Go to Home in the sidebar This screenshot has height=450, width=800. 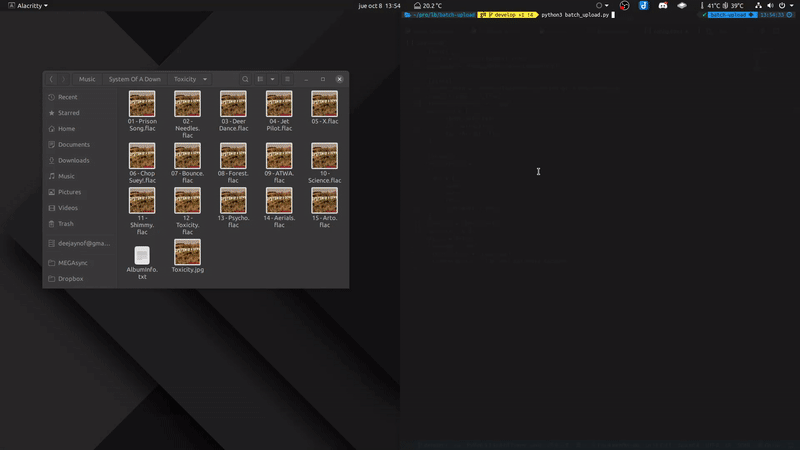[x=80, y=129]
